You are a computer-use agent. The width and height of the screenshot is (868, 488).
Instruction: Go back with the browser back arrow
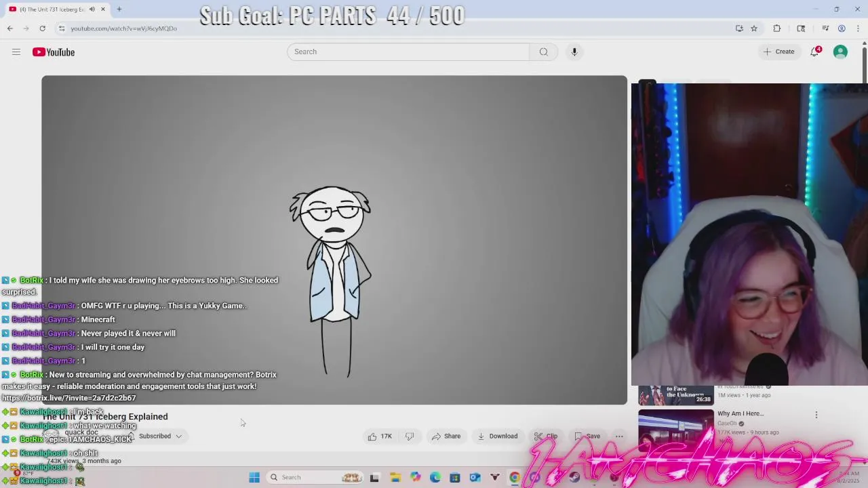click(x=10, y=28)
